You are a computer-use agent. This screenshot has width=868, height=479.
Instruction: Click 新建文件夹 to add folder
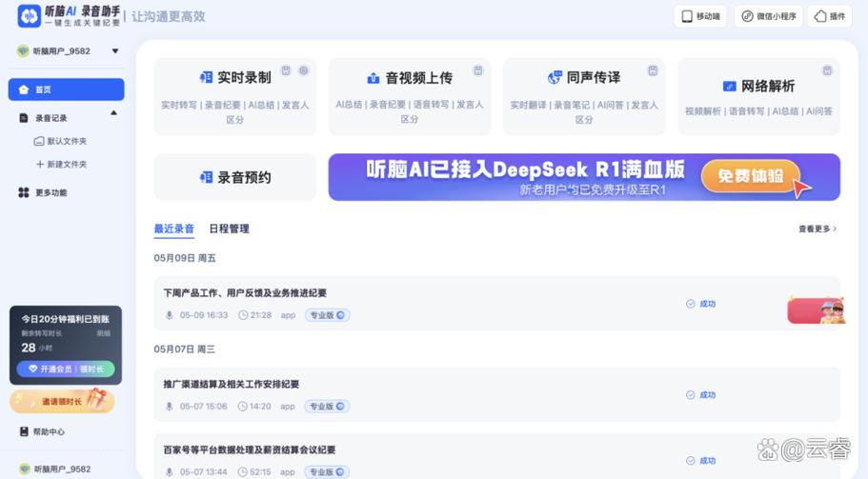click(x=61, y=165)
